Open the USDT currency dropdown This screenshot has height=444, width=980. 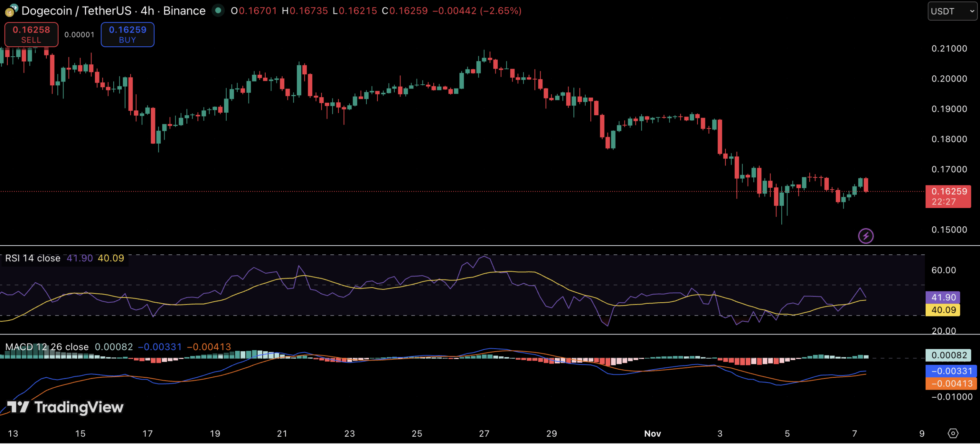pyautogui.click(x=952, y=11)
